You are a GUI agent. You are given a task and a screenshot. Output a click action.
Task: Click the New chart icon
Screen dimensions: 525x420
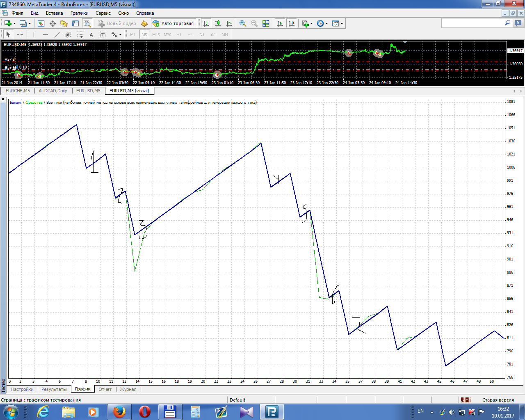point(8,23)
